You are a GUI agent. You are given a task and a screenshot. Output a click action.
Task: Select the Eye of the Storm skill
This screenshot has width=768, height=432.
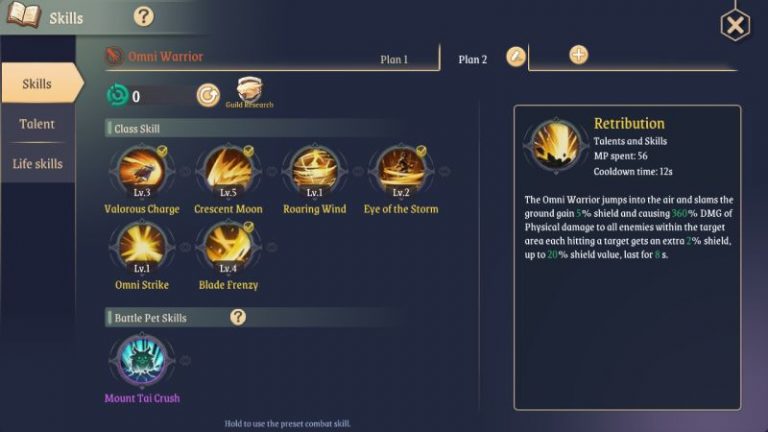401,171
